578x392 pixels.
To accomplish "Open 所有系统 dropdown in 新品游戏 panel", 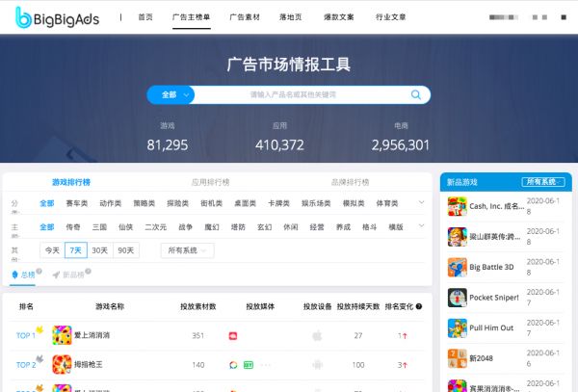I will point(543,182).
